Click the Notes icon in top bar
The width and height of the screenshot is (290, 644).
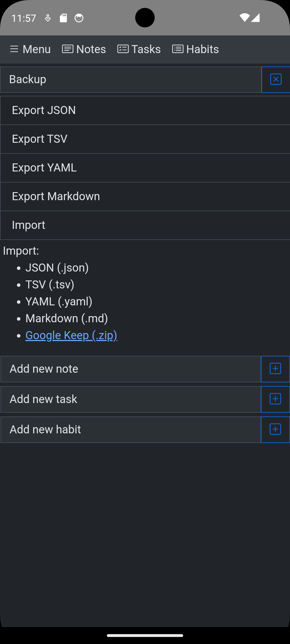pyautogui.click(x=68, y=49)
